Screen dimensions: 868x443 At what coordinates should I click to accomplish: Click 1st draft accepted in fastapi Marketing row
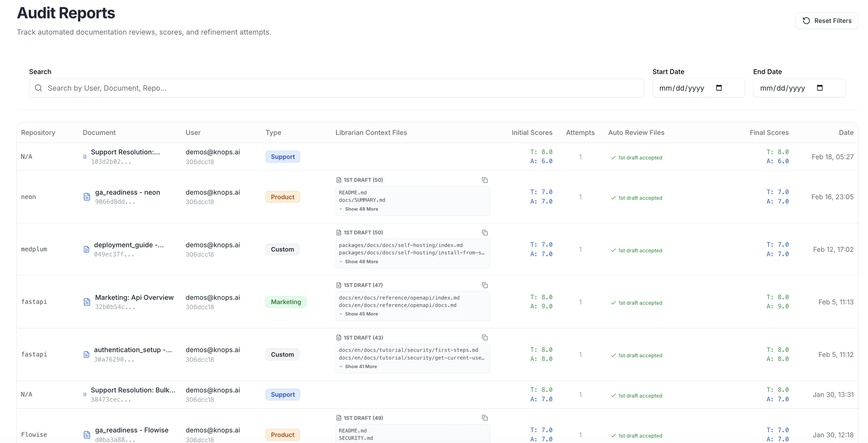pyautogui.click(x=636, y=303)
